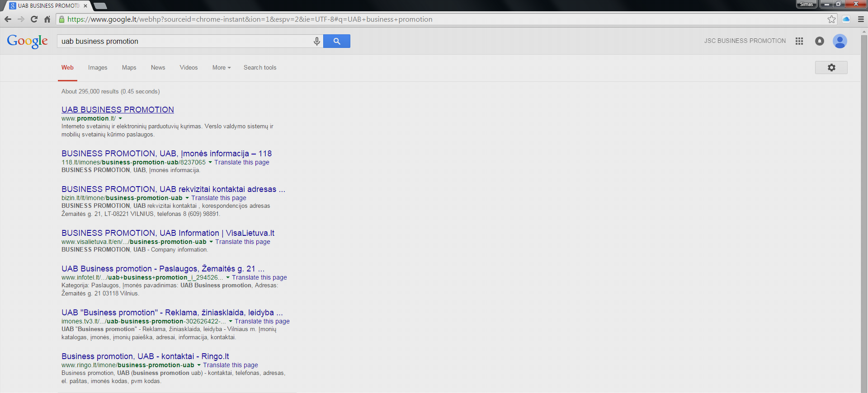
Task: Expand dropdown arrow beside bizin.lt URL
Action: click(x=187, y=198)
